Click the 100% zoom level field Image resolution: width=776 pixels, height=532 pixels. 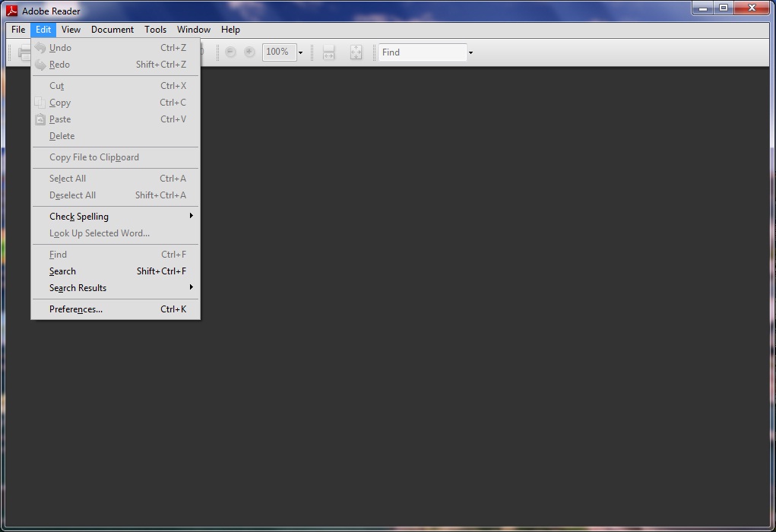(279, 52)
